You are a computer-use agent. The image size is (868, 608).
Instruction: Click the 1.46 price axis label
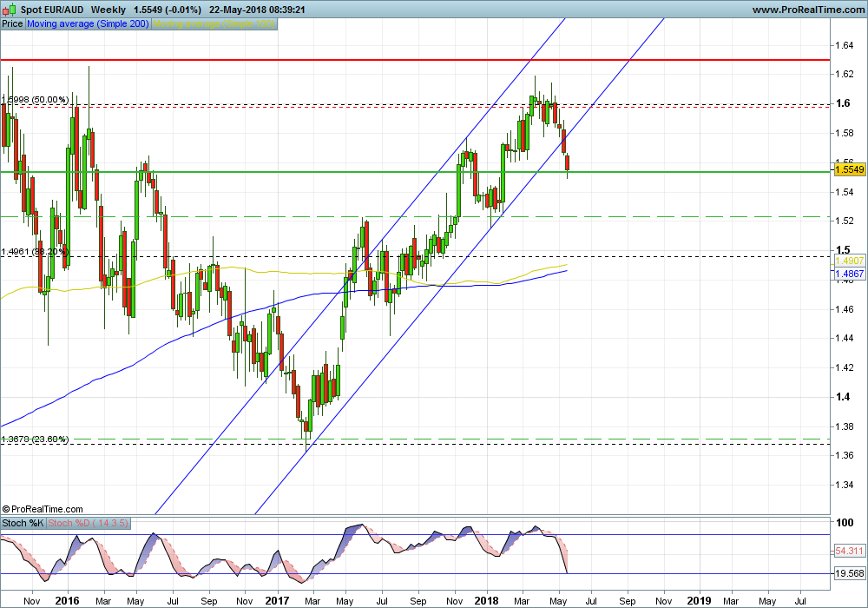coord(845,309)
